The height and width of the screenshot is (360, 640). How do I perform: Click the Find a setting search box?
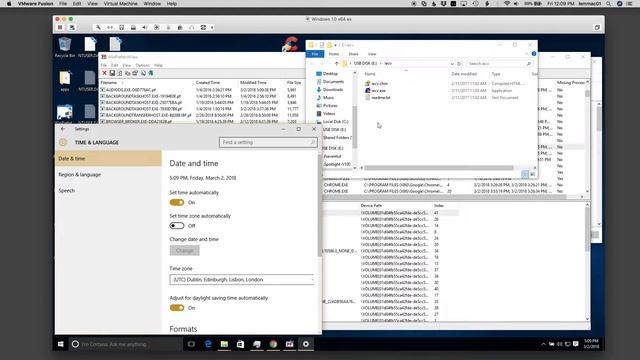point(268,142)
